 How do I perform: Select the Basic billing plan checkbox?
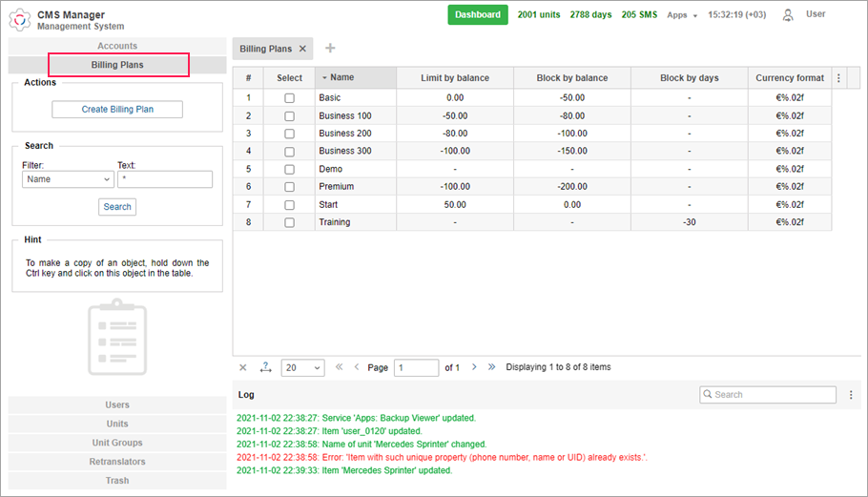(289, 97)
